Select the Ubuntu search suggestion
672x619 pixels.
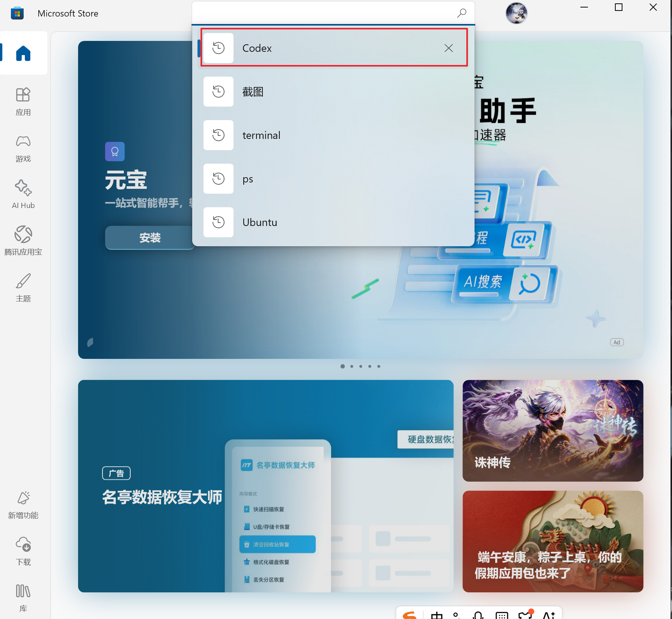[334, 222]
